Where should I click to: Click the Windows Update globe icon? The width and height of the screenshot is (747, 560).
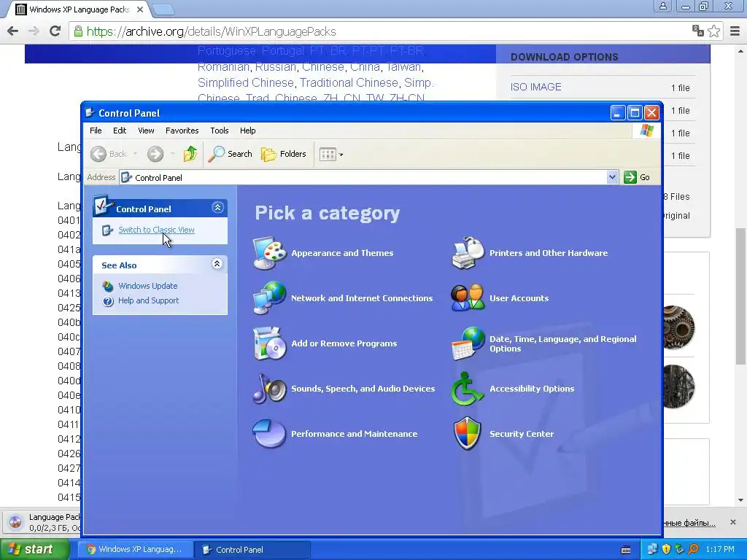click(108, 286)
